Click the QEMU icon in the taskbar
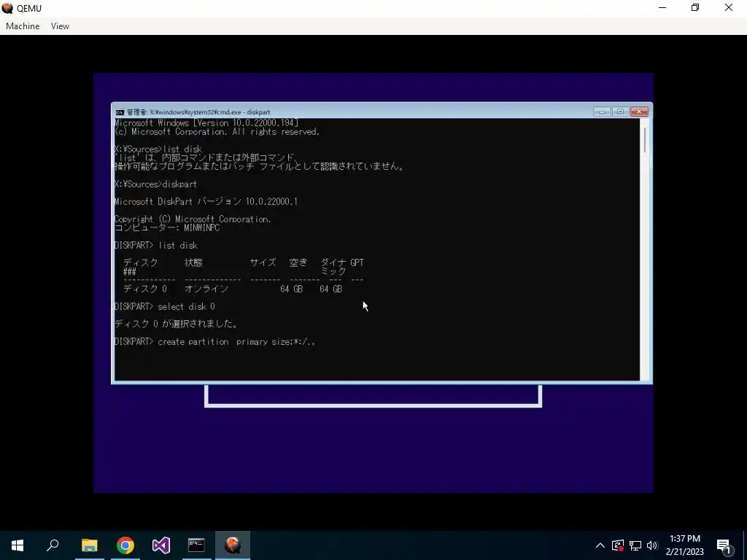This screenshot has height=560, width=747. 233,545
